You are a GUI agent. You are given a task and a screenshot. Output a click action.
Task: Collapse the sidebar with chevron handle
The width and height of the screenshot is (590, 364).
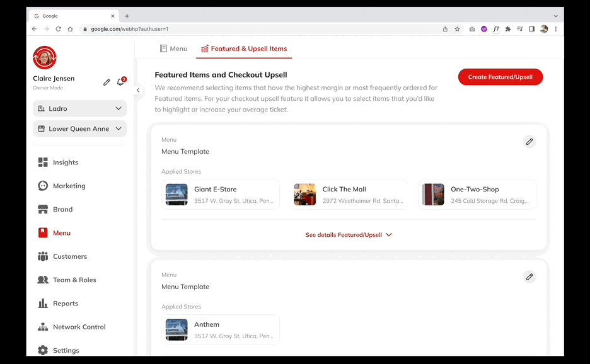click(x=138, y=90)
